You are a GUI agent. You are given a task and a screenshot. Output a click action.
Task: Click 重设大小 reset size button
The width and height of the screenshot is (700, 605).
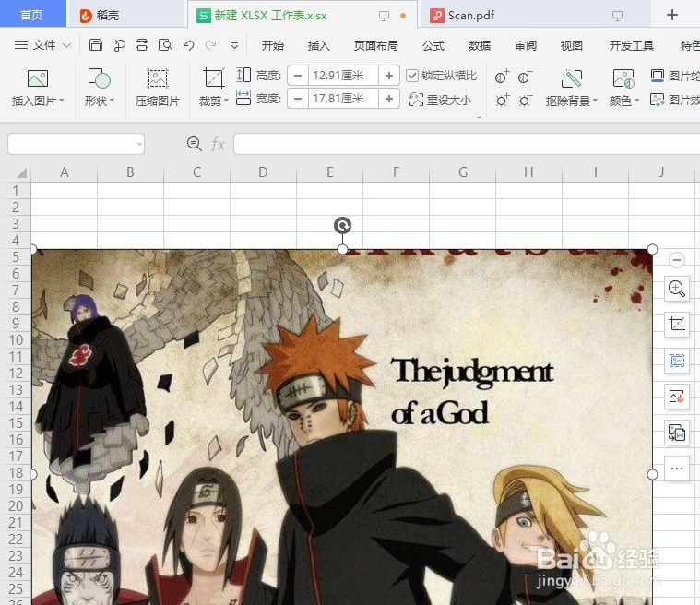(440, 100)
